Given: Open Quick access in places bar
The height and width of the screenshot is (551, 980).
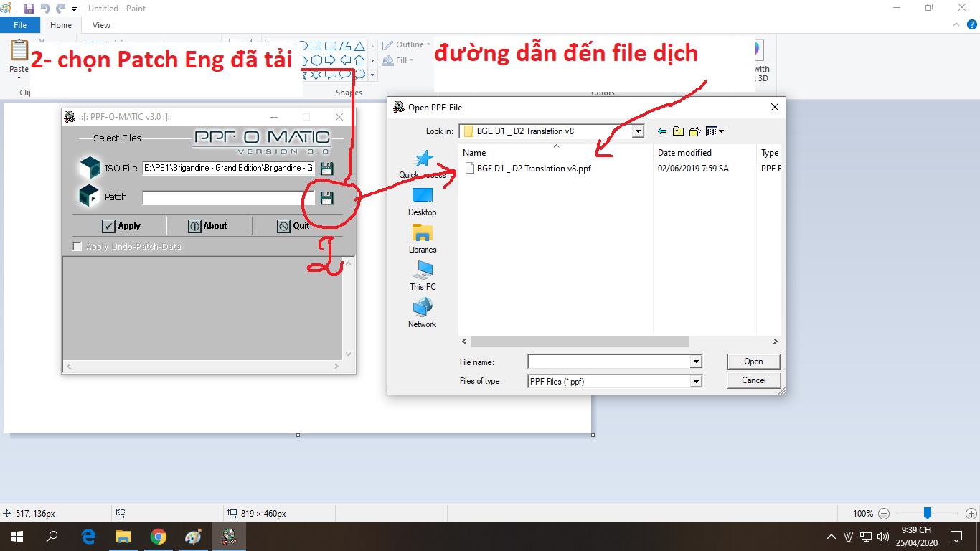Looking at the screenshot, I should pos(423,165).
